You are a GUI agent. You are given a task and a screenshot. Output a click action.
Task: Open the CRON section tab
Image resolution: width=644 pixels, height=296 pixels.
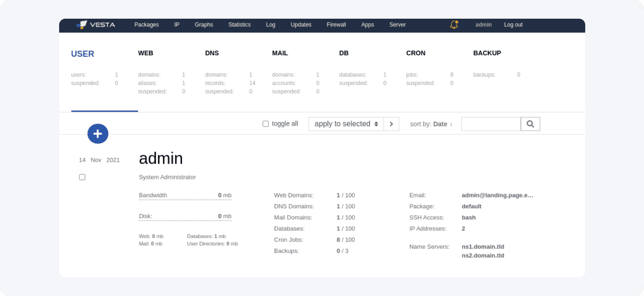(416, 53)
